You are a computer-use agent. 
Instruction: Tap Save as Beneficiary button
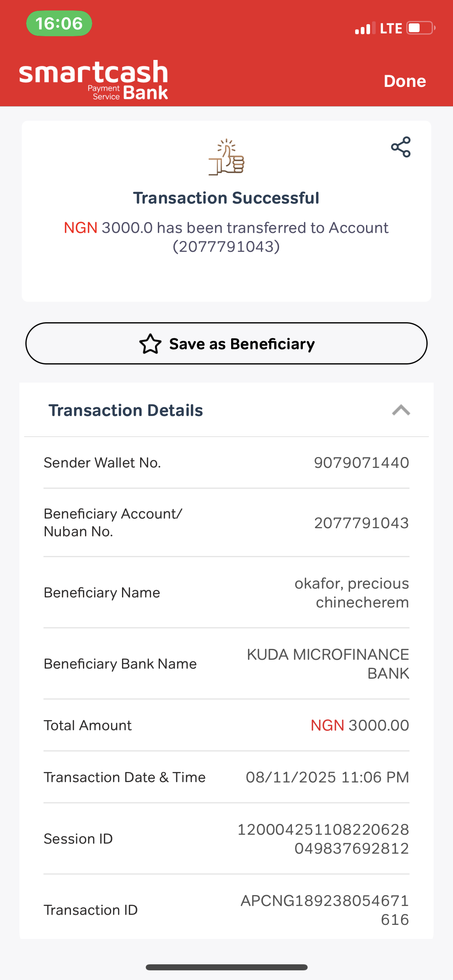[x=226, y=344]
